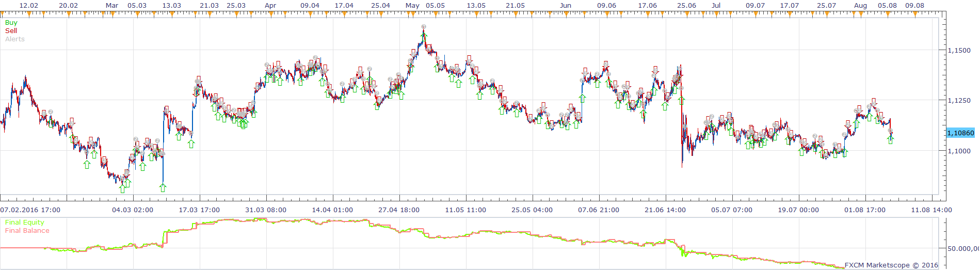The height and width of the screenshot is (270, 980).
Task: Click the '17.07' date on top ruler
Action: (789, 5)
